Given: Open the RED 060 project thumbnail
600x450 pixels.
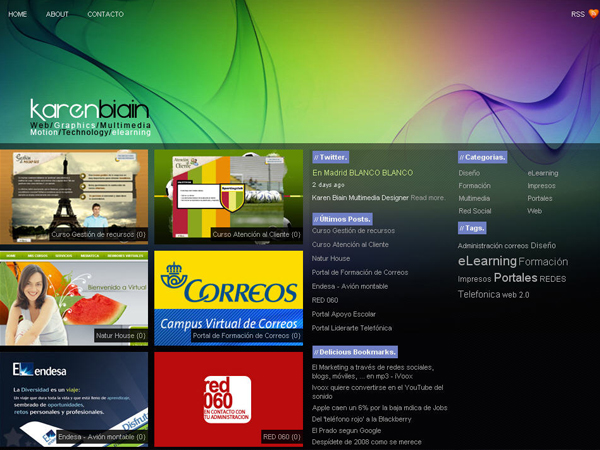Looking at the screenshot, I should [228, 399].
